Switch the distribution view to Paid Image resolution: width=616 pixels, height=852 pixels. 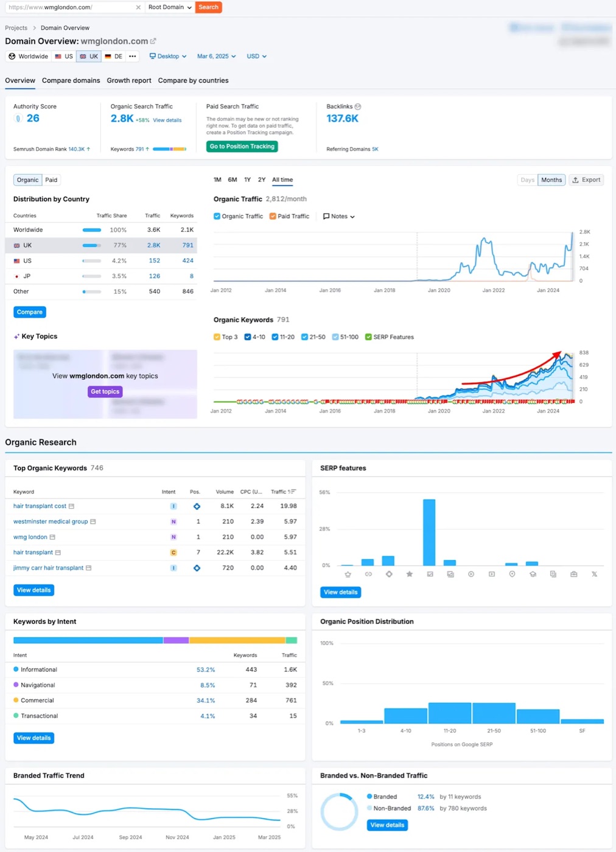tap(51, 180)
